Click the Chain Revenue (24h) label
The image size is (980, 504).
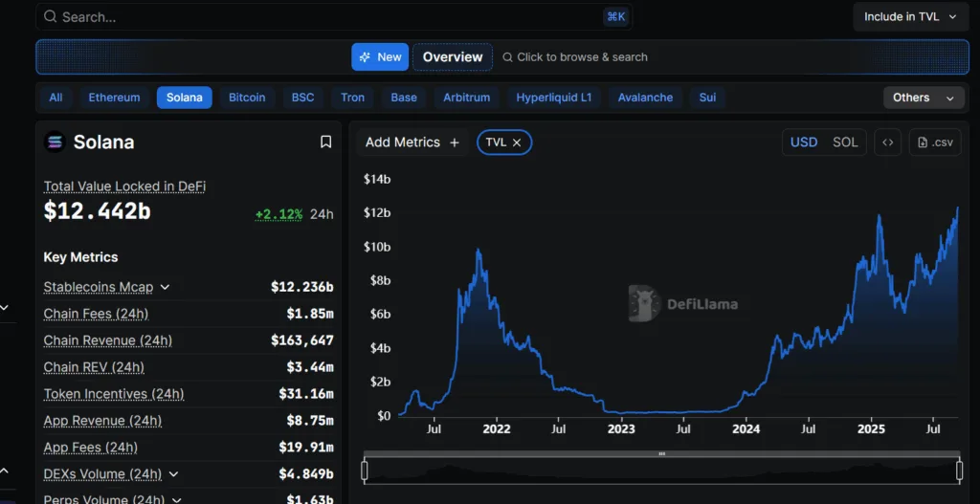107,340
